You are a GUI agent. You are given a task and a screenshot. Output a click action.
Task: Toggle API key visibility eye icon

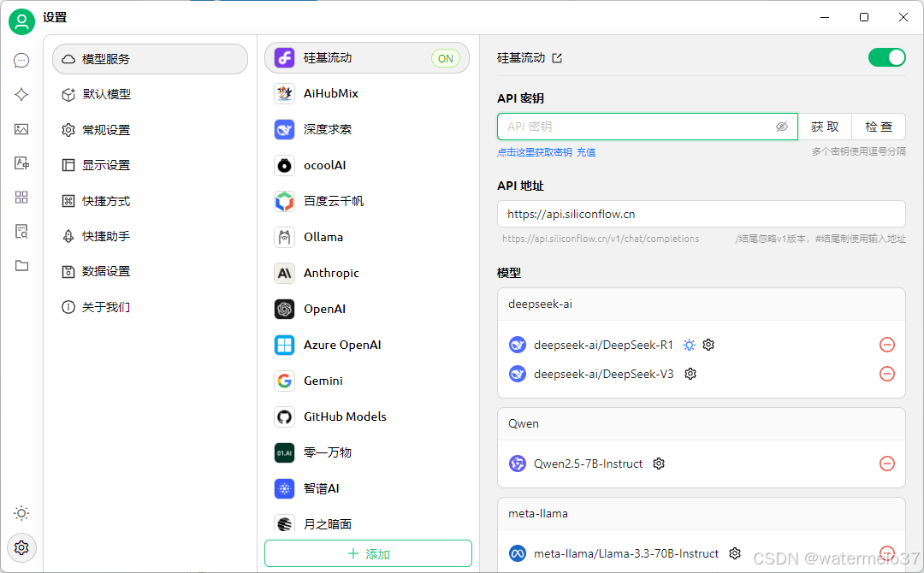tap(781, 127)
